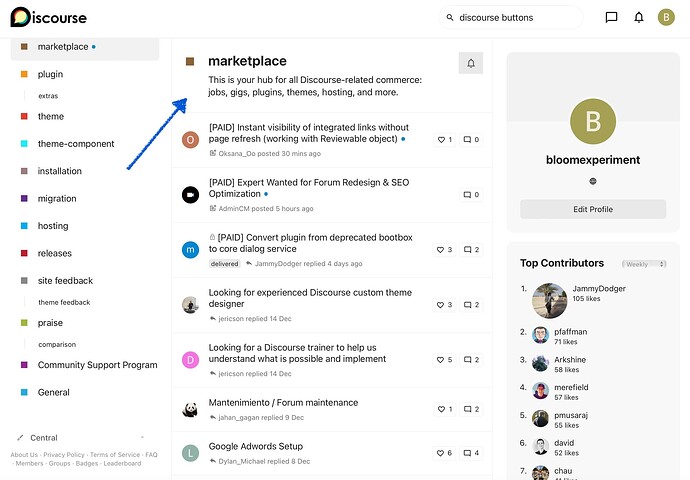The width and height of the screenshot is (690, 480).
Task: Open Mantenimiento / Forum maintenance topic
Action: coord(283,403)
